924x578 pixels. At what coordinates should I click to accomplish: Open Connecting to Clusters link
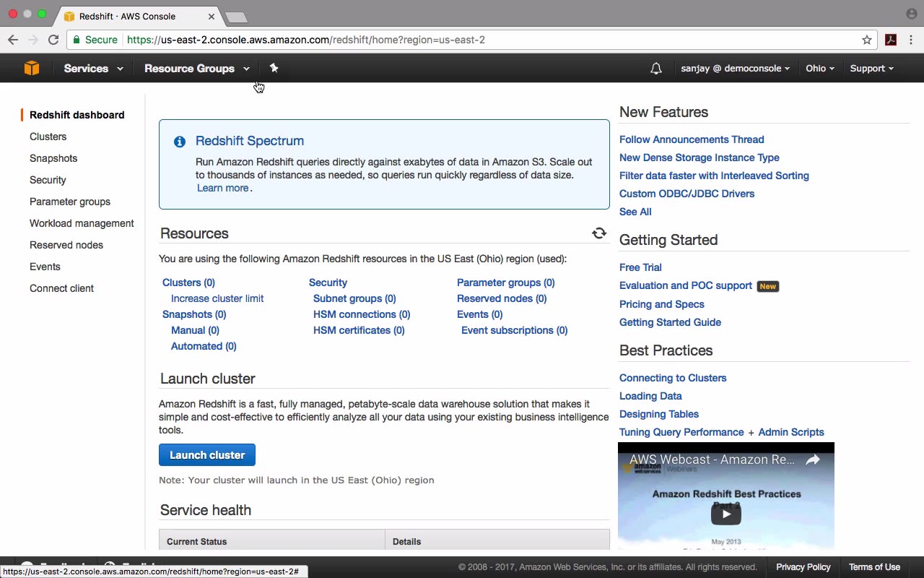pos(673,378)
